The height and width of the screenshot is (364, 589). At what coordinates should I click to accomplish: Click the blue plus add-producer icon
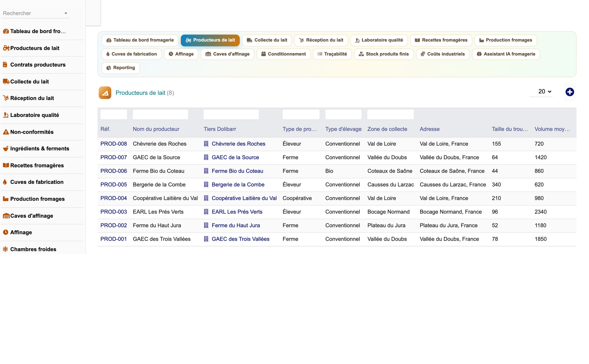click(x=570, y=92)
